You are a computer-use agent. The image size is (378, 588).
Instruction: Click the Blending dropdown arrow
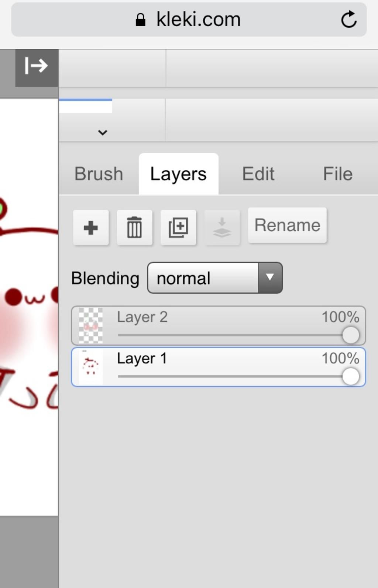pyautogui.click(x=270, y=278)
